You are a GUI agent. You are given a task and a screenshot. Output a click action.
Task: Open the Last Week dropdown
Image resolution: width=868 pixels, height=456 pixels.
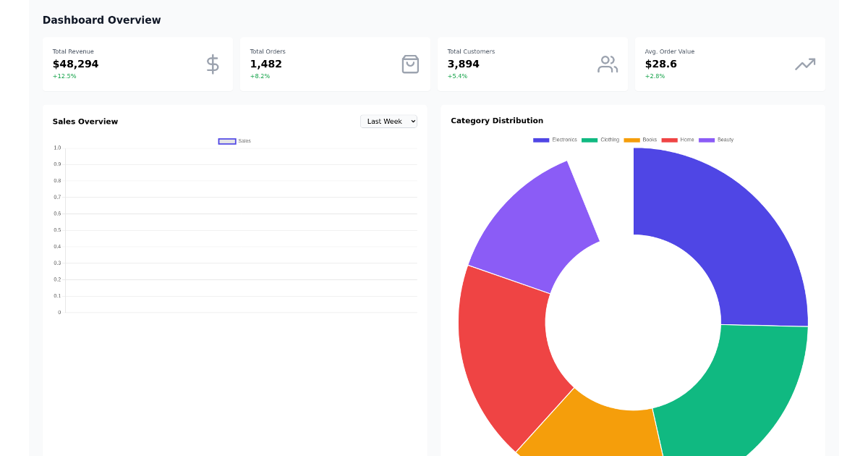pyautogui.click(x=388, y=121)
